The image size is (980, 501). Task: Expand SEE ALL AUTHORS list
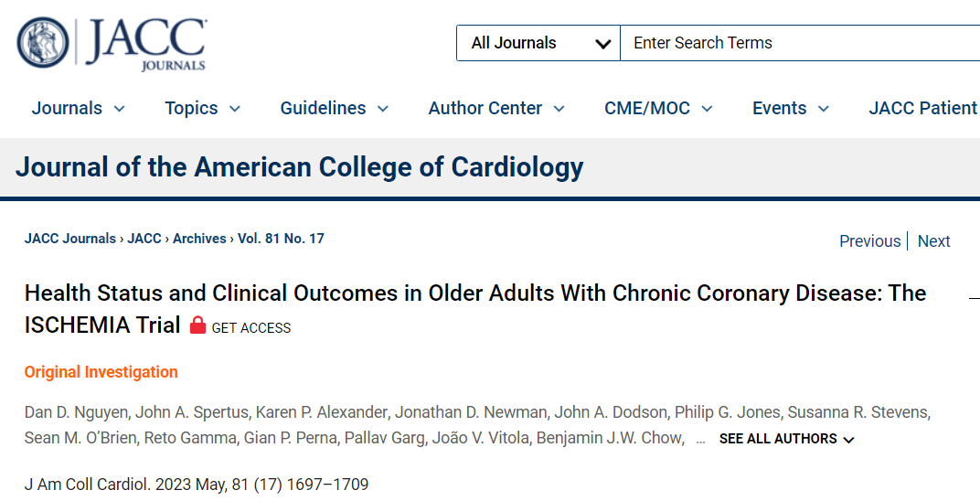[786, 439]
